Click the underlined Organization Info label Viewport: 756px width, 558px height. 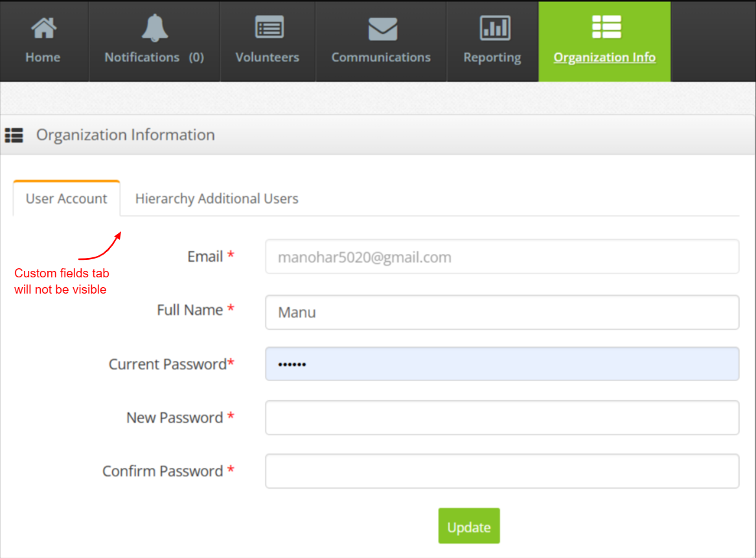[x=604, y=58]
